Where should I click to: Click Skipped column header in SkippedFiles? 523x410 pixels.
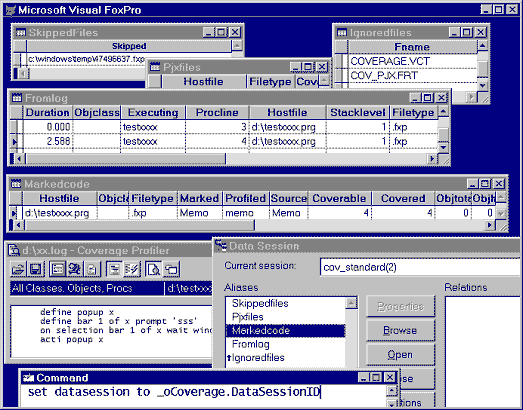tap(129, 46)
